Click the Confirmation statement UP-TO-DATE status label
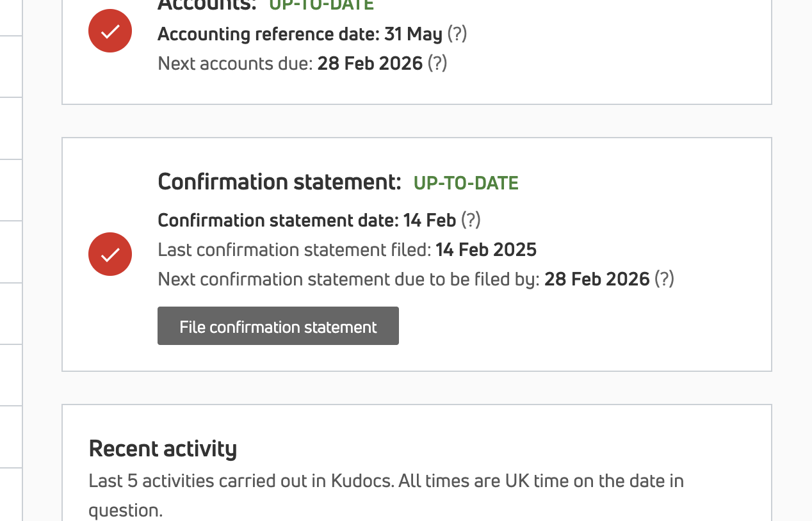This screenshot has width=812, height=521. (466, 183)
